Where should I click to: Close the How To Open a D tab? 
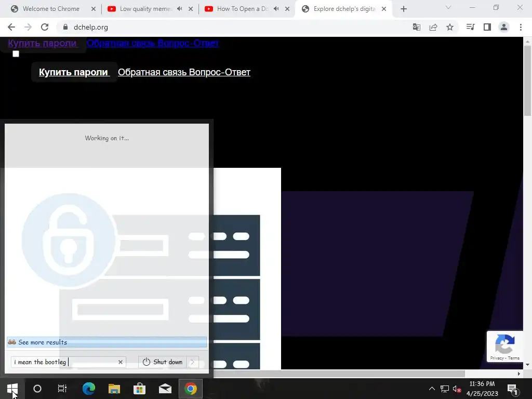click(x=287, y=9)
